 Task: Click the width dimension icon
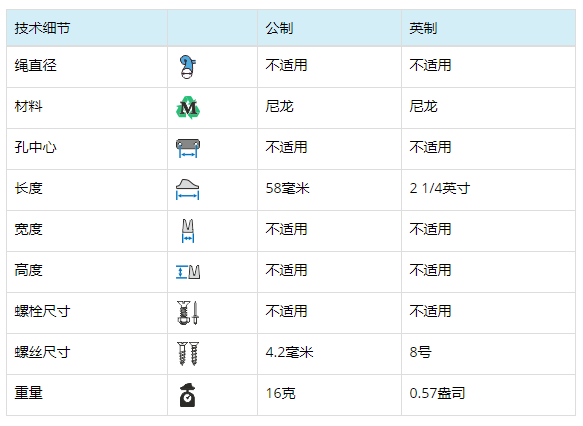click(188, 231)
